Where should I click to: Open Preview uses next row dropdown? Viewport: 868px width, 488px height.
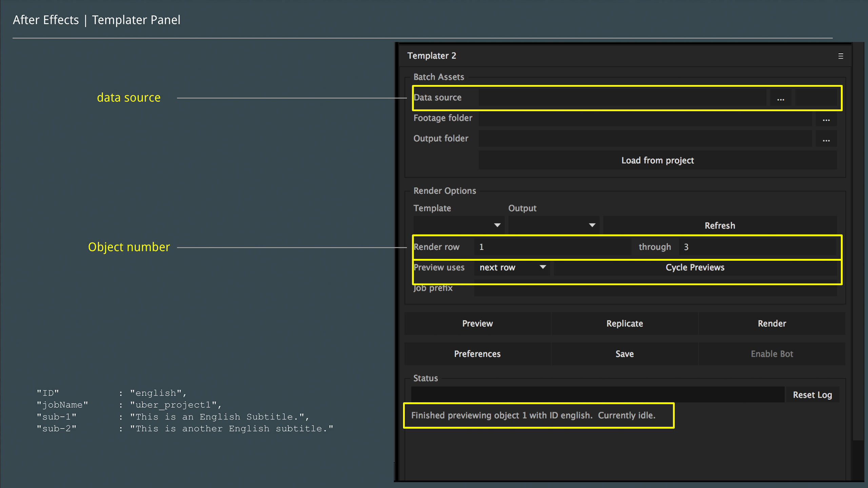tap(512, 267)
